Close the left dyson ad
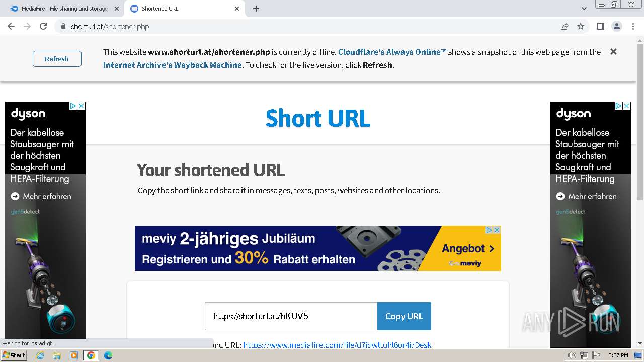 coord(82,106)
